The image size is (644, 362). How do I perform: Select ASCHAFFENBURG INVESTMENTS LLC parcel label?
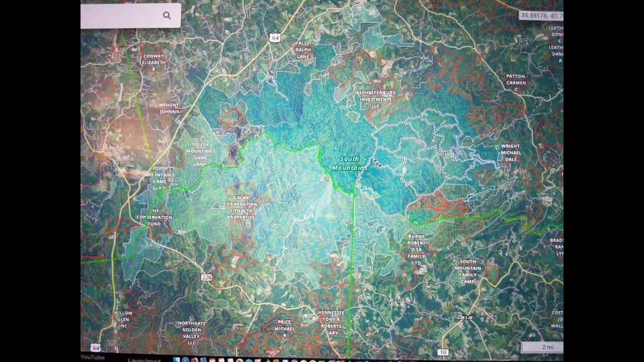point(376,100)
